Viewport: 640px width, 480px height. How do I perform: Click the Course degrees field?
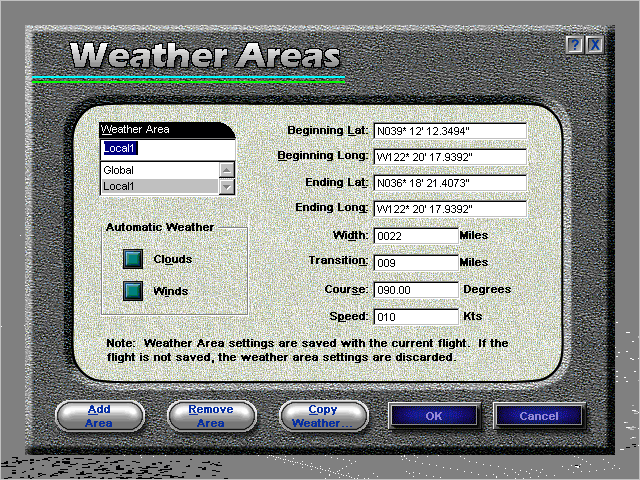(x=416, y=290)
